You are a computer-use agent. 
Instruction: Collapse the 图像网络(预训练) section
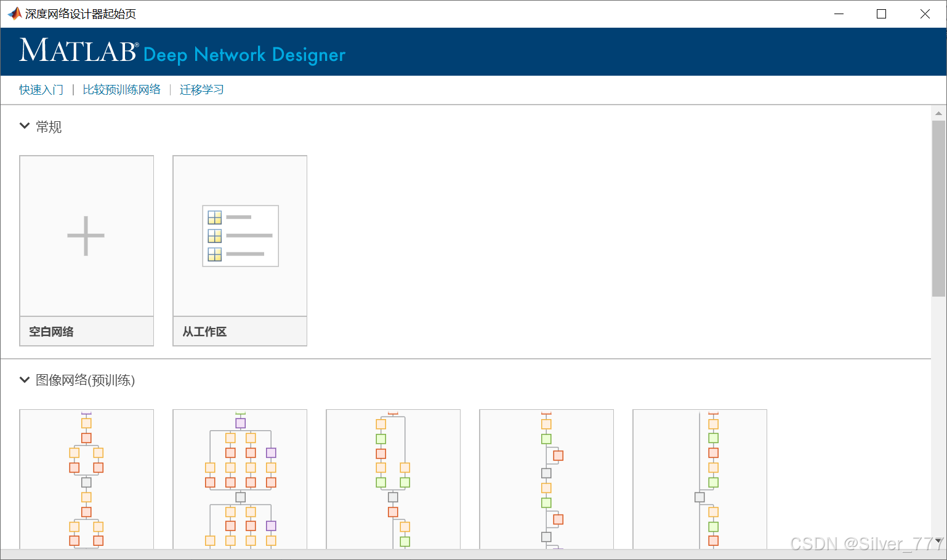coord(25,380)
